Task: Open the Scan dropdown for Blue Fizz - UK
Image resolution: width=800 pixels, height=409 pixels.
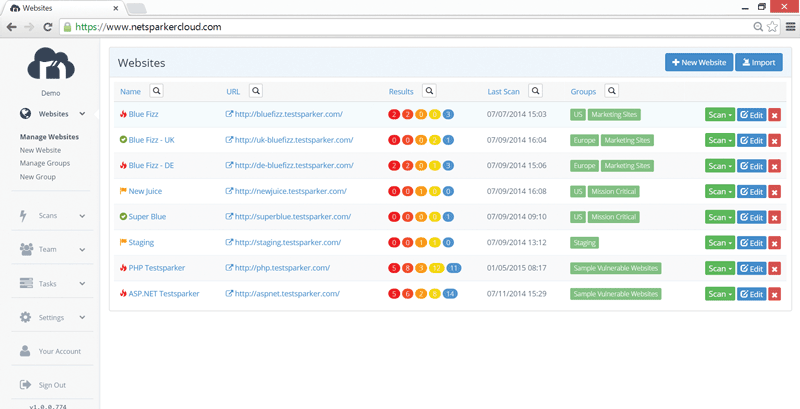Action: (720, 140)
